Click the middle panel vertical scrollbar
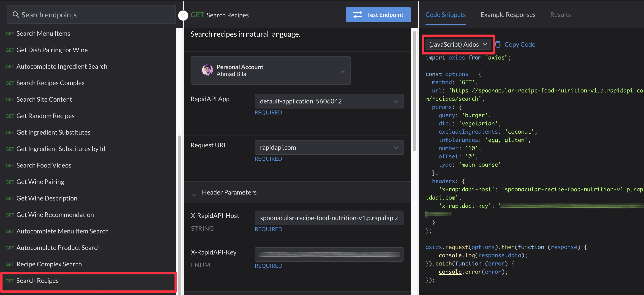The image size is (644, 295). pyautogui.click(x=414, y=91)
